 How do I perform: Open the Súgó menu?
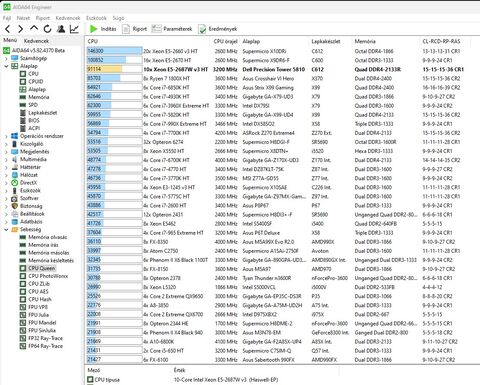pos(118,18)
